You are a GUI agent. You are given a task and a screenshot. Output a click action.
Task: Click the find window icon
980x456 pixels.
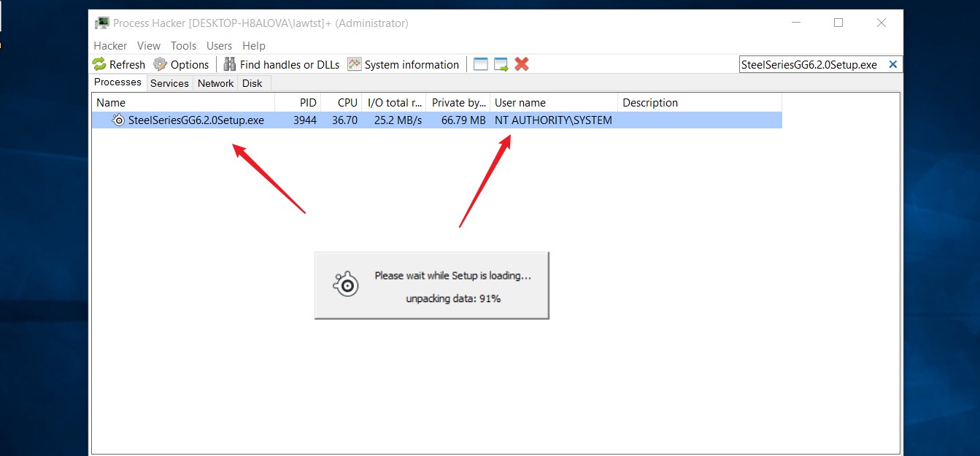480,64
